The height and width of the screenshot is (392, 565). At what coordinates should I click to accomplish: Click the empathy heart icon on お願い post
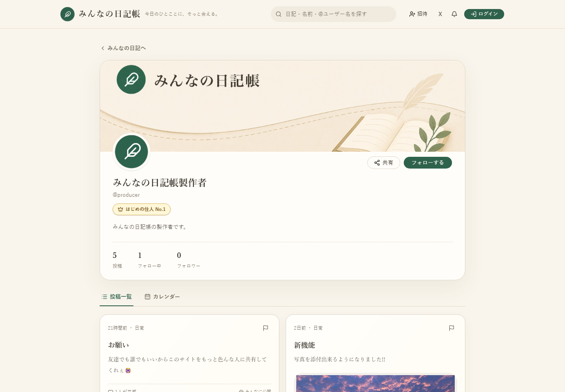click(x=111, y=391)
